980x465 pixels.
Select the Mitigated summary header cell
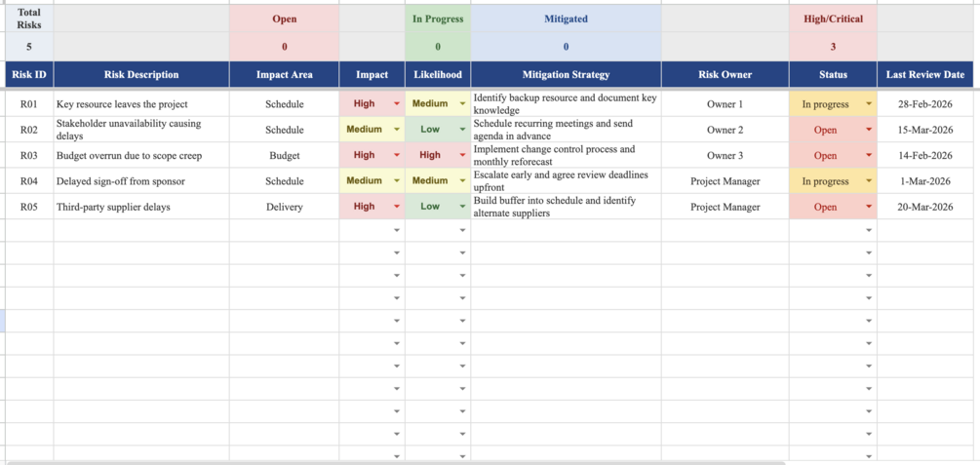tap(566, 19)
